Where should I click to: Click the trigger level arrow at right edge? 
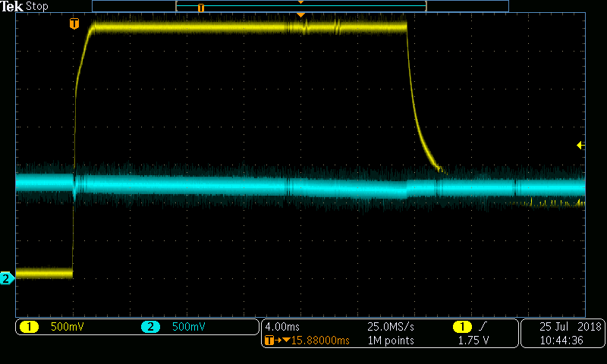(x=580, y=145)
